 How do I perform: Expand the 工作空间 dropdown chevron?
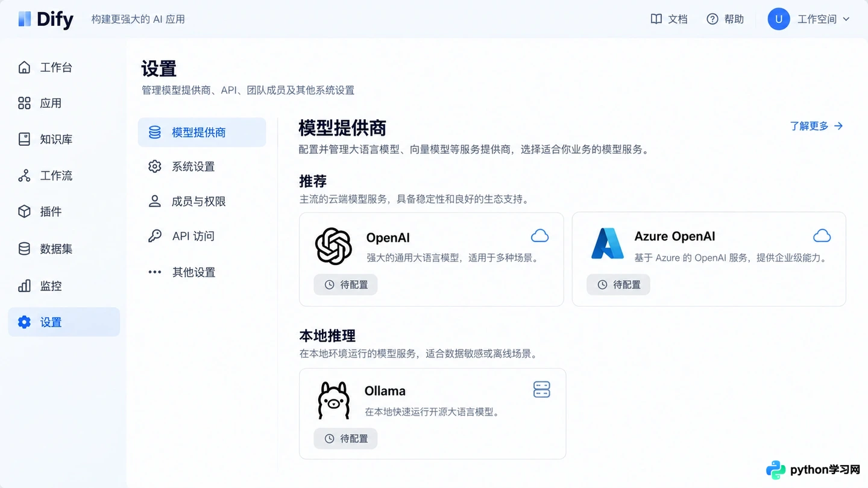tap(846, 19)
